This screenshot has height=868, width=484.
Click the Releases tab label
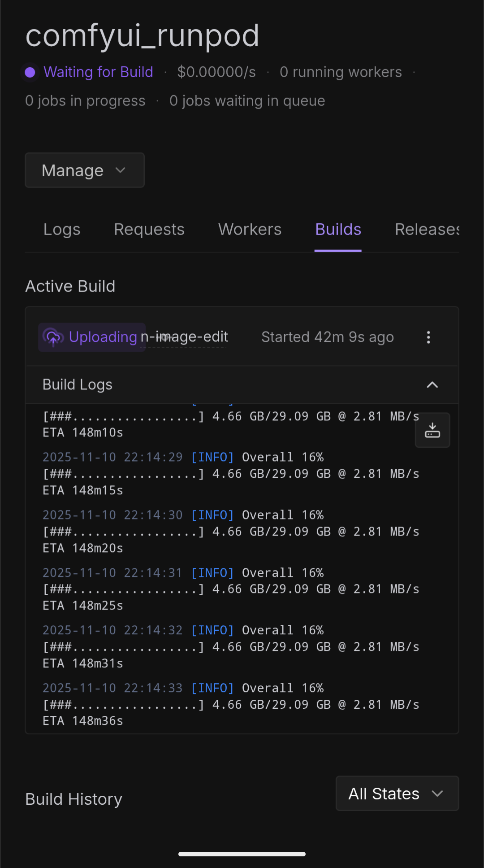[427, 229]
